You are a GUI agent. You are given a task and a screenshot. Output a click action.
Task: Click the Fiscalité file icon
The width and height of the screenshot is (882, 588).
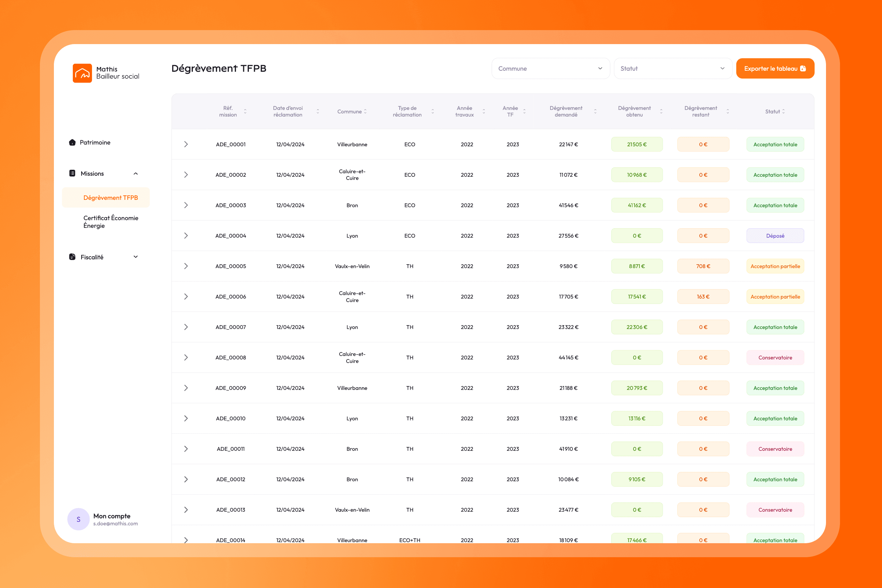click(x=72, y=257)
